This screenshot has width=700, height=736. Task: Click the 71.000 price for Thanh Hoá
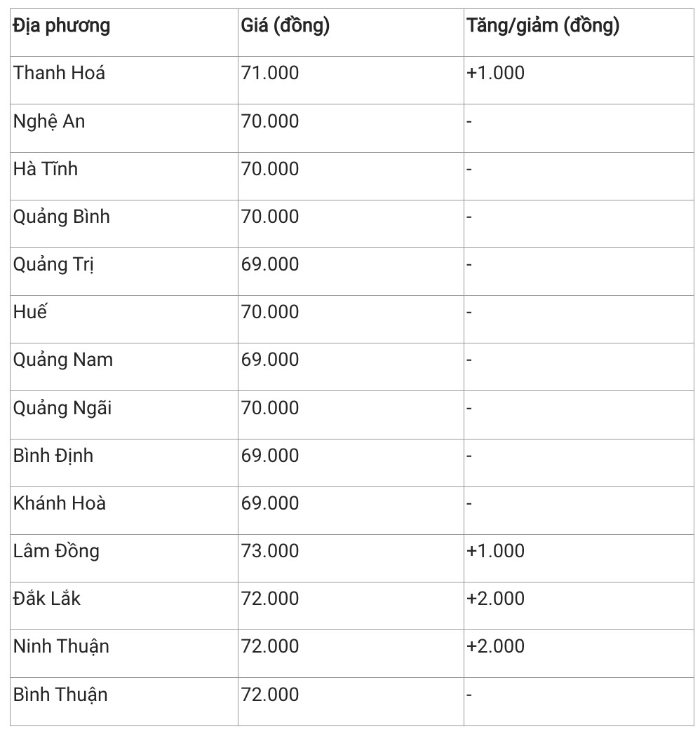click(270, 73)
